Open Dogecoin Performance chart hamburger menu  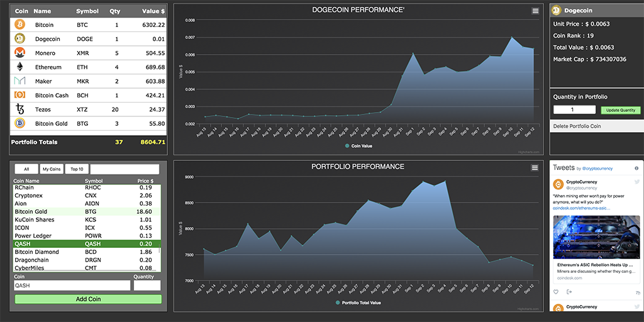tap(535, 11)
